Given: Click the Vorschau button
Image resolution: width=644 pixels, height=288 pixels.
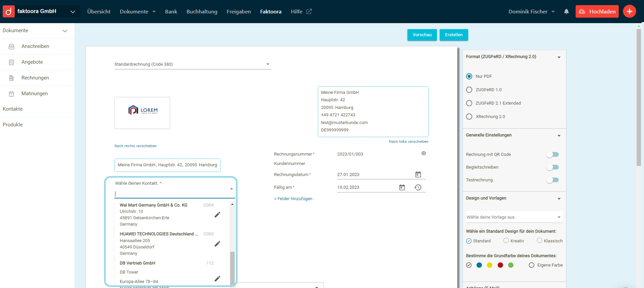Looking at the screenshot, I should [x=422, y=35].
